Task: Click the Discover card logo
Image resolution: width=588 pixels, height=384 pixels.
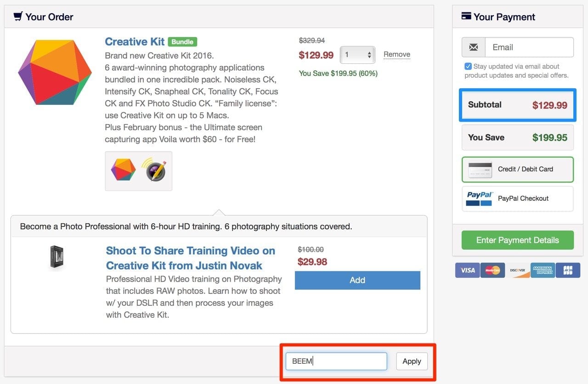Action: [x=517, y=270]
